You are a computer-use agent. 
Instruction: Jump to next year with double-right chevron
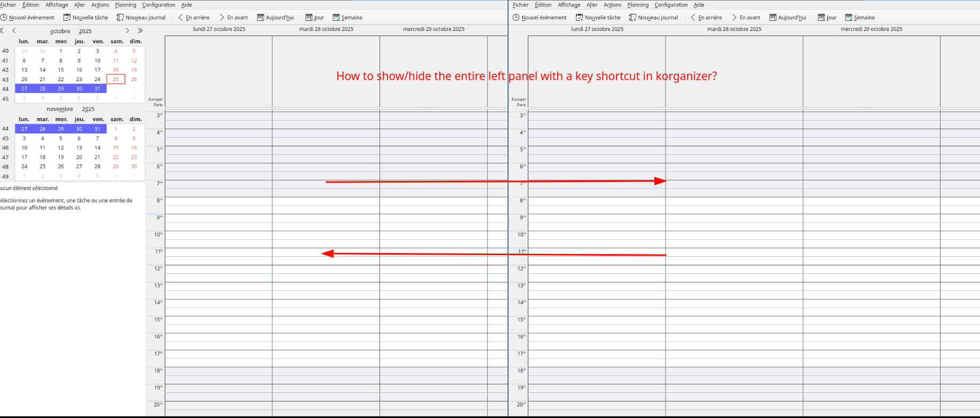pos(140,31)
